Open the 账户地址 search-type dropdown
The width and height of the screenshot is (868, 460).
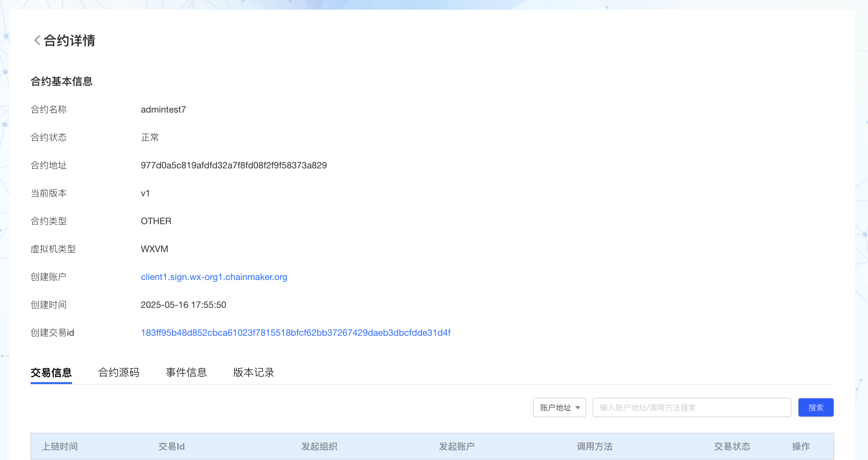[559, 407]
